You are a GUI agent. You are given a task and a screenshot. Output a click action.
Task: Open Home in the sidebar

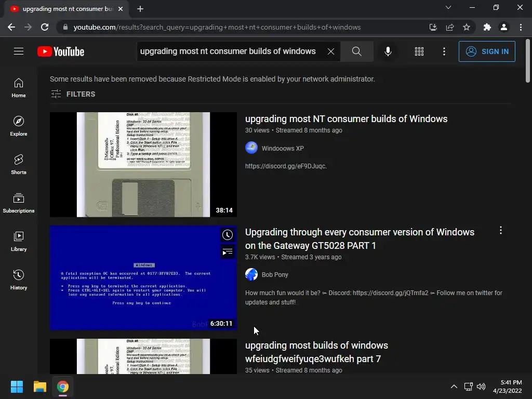pos(19,88)
